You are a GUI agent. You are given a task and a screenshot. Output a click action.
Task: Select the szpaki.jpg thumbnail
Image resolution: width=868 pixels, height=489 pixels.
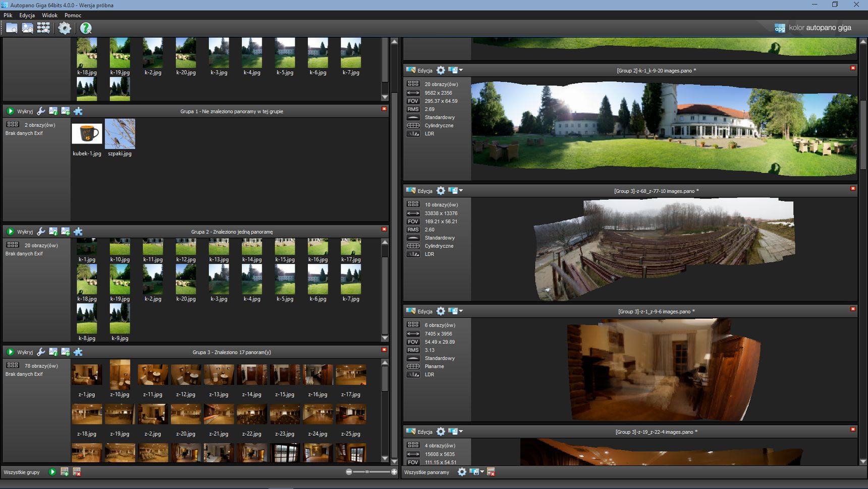[x=120, y=134]
